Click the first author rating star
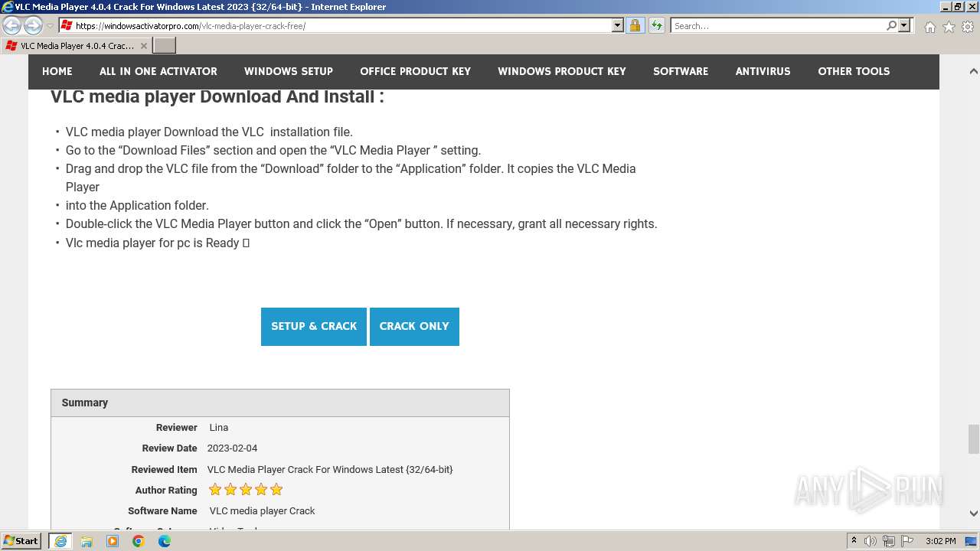 pyautogui.click(x=215, y=490)
